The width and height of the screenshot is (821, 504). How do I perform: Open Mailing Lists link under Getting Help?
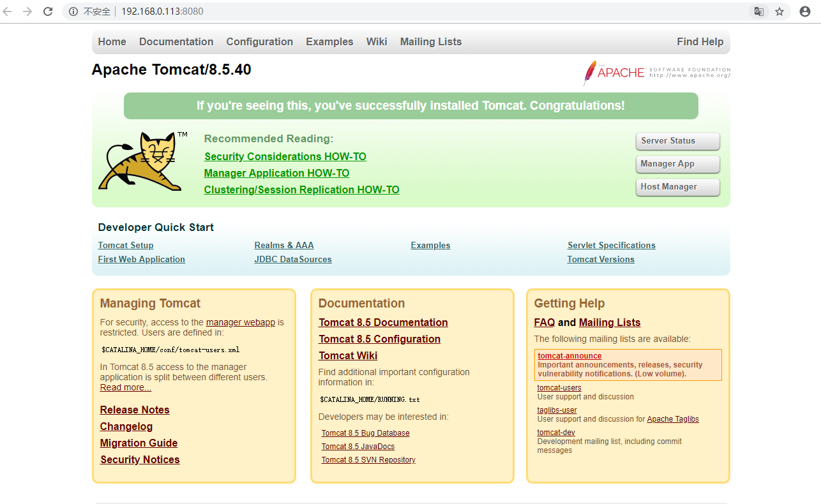610,323
